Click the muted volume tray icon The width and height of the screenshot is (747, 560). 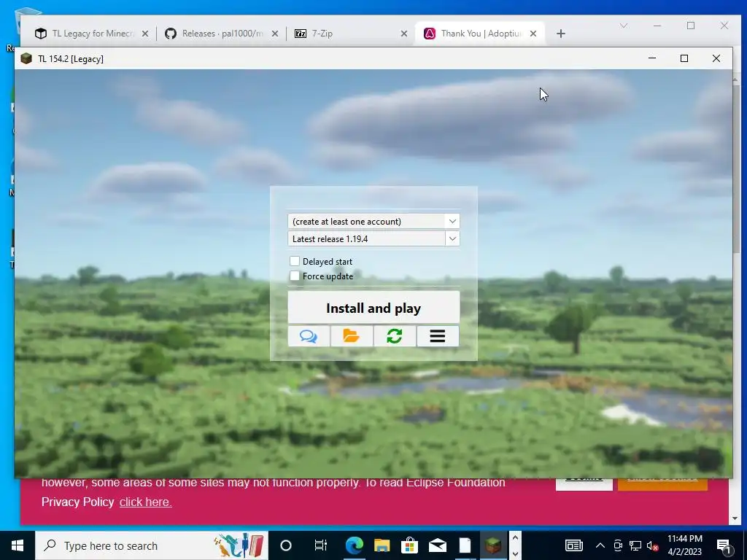(652, 545)
